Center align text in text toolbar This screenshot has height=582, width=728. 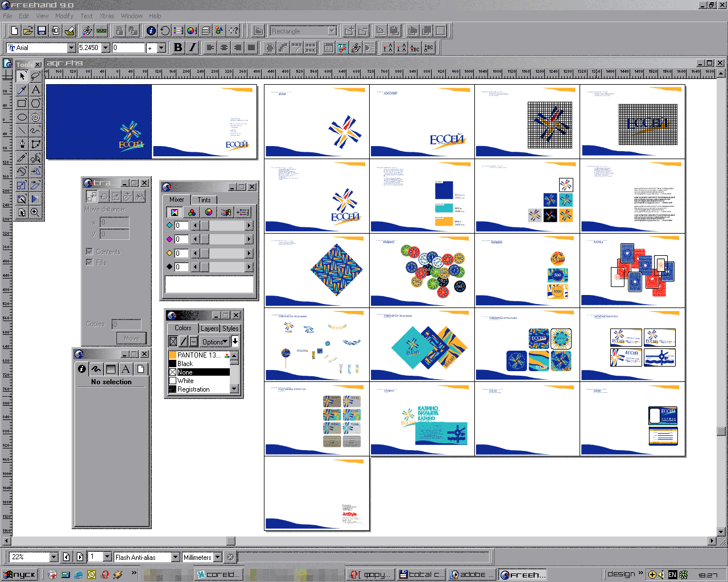coord(224,47)
